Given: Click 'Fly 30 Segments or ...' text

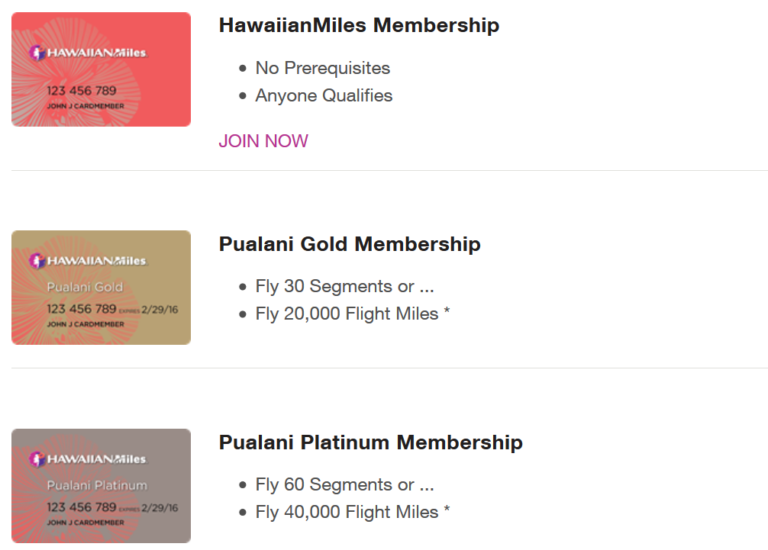Looking at the screenshot, I should (x=345, y=286).
